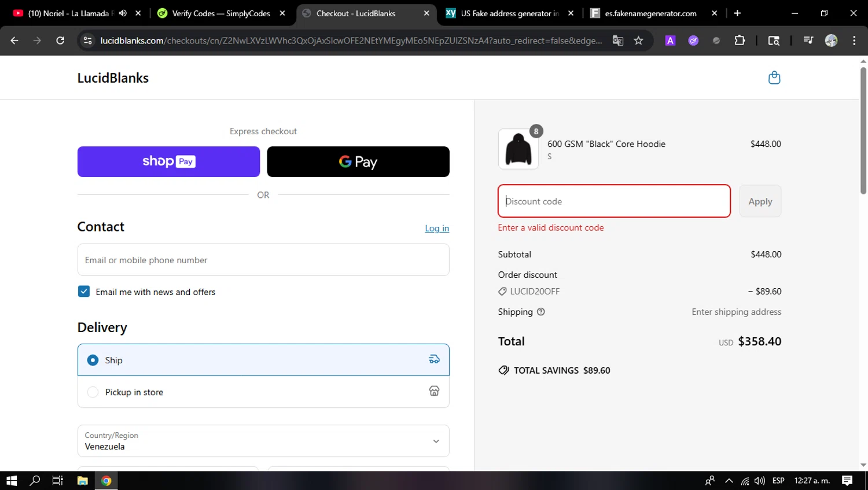The width and height of the screenshot is (868, 490).
Task: Click the hoodie product thumbnail
Action: point(518,149)
